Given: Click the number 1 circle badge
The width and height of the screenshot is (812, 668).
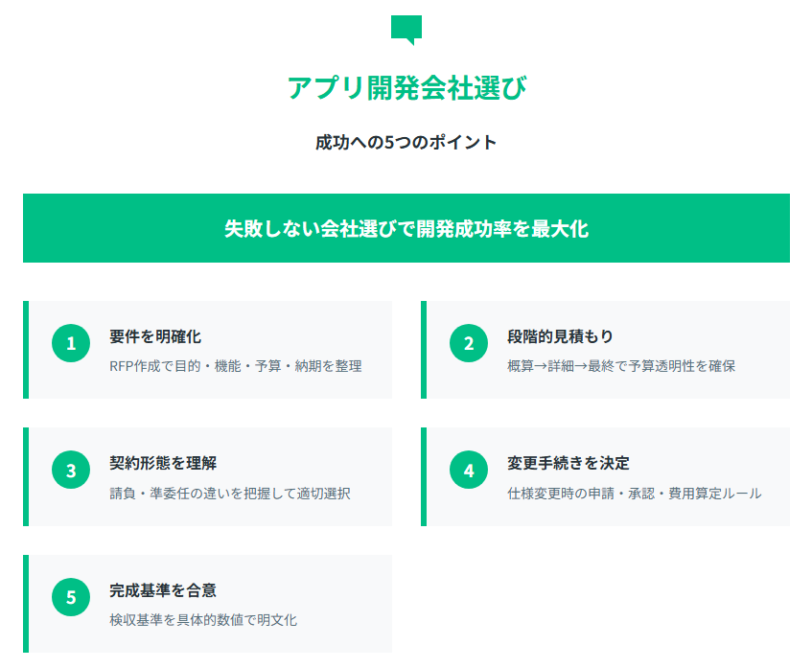Looking at the screenshot, I should click(71, 343).
